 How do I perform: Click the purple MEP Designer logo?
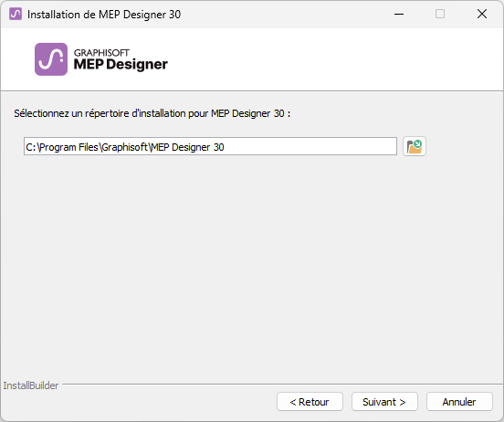[x=51, y=59]
